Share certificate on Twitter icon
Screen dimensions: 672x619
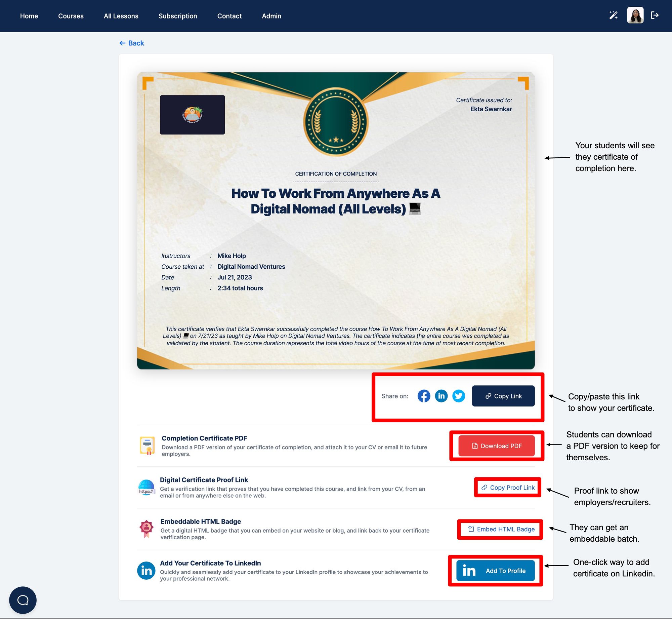pyautogui.click(x=458, y=396)
